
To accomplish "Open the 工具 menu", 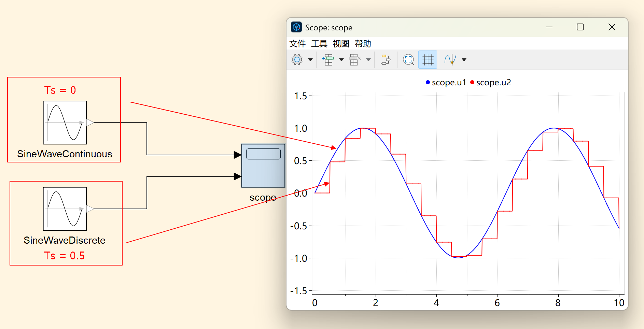I will [319, 44].
